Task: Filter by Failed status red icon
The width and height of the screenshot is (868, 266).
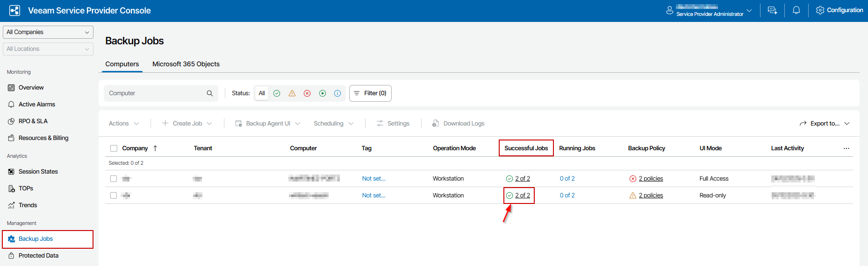Action: (307, 93)
